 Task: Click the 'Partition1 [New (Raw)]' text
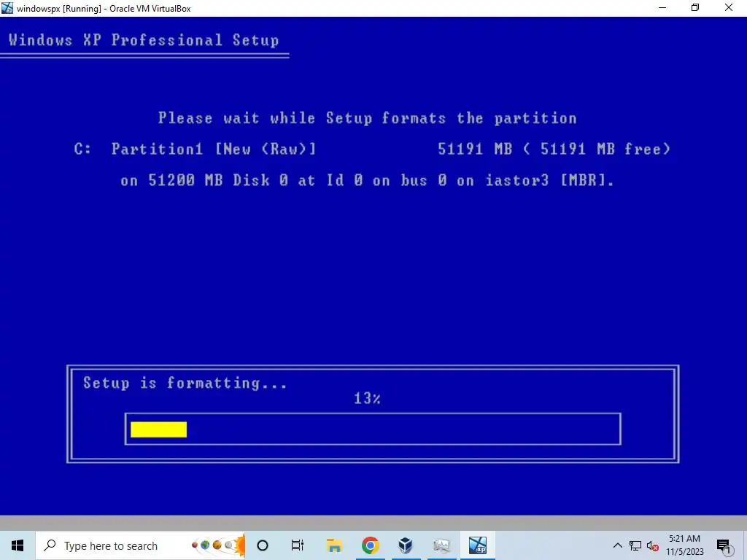pyautogui.click(x=214, y=149)
